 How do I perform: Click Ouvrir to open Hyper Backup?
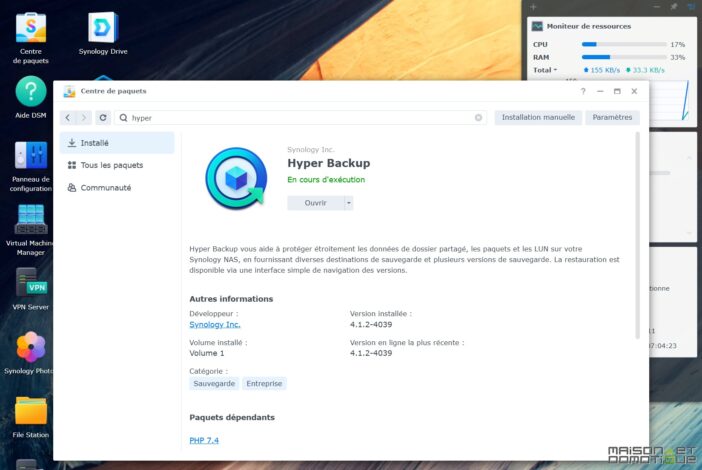(x=316, y=203)
